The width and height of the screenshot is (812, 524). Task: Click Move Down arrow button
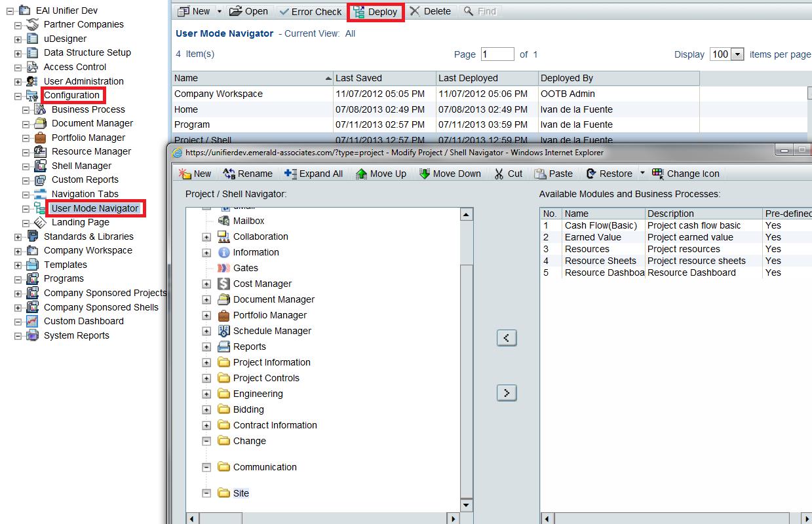pos(450,174)
